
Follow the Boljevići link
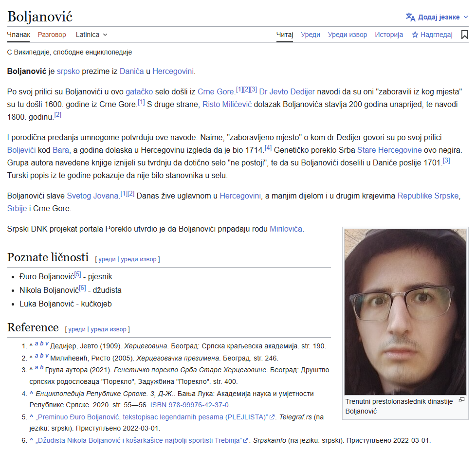coord(21,150)
